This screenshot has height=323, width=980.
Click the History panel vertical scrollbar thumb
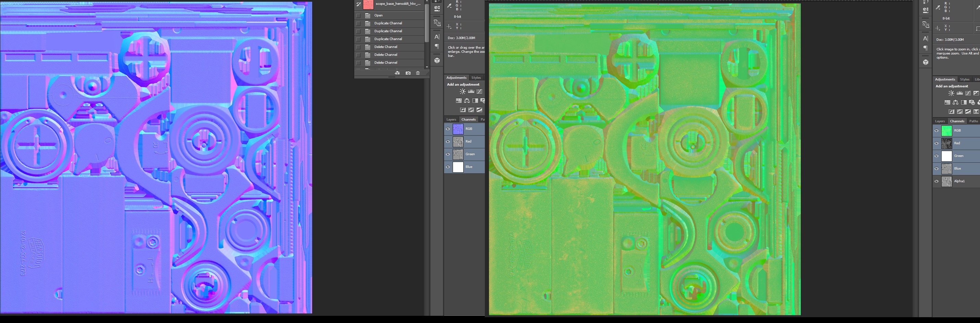coord(427,23)
